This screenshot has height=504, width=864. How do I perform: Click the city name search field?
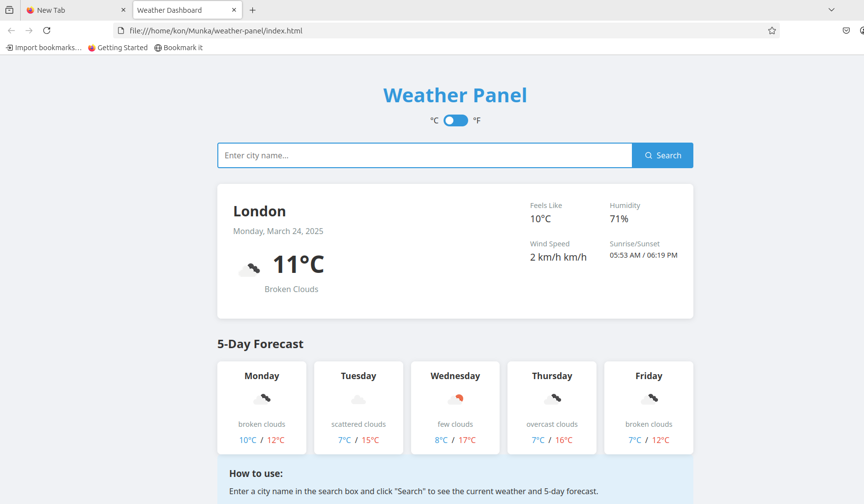pyautogui.click(x=425, y=155)
